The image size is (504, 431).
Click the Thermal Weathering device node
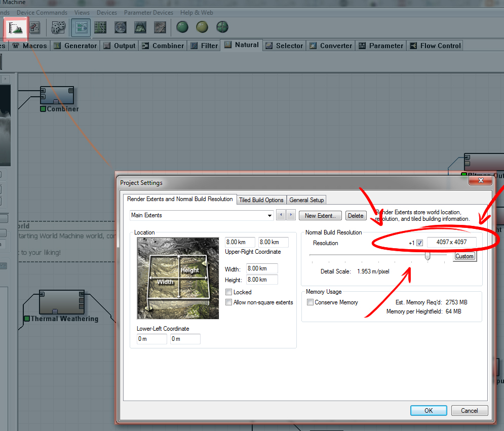[x=62, y=302]
